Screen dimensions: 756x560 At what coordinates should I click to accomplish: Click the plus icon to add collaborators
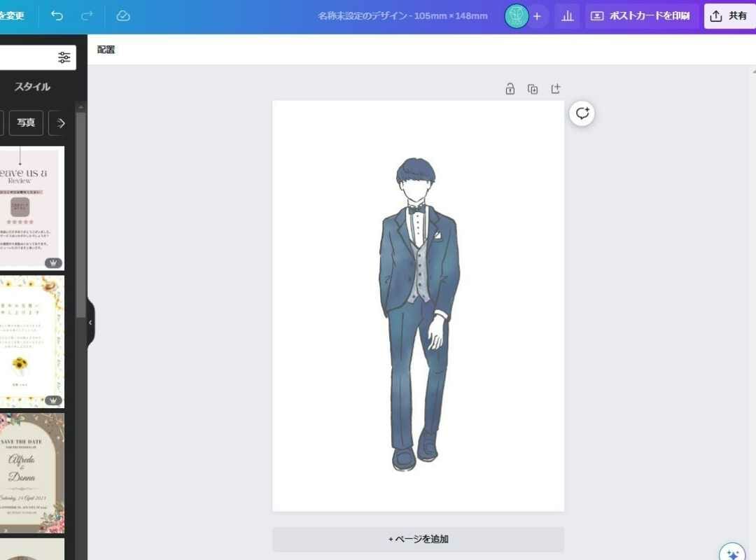tap(537, 16)
